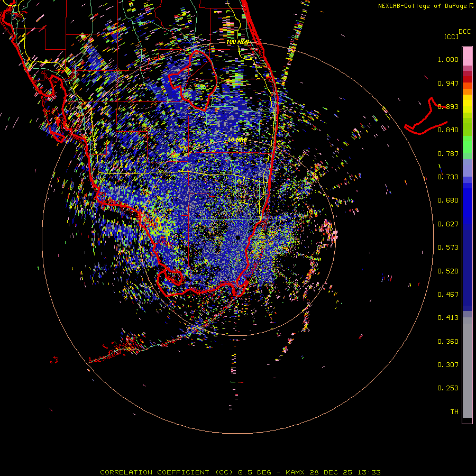Select the 0.680 scale value
The image size is (476, 476).
(x=448, y=200)
